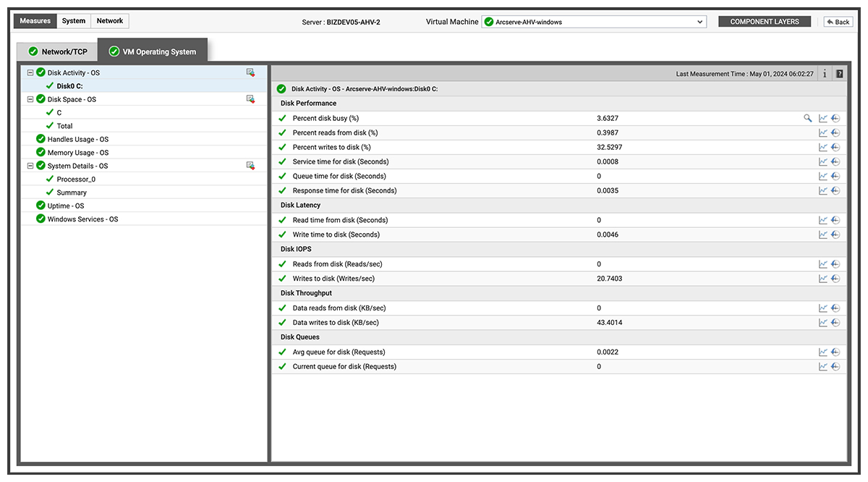Click the history icon for Current queue for disk
Image resolution: width=868 pixels, height=482 pixels.
(835, 366)
